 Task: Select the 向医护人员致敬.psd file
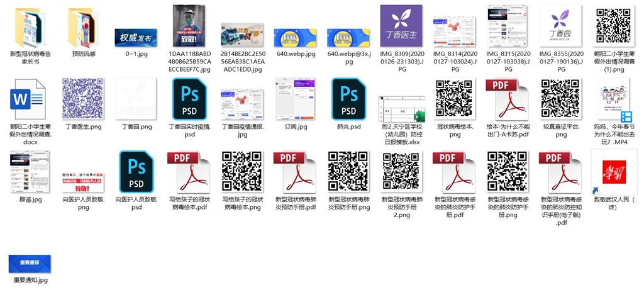click(x=136, y=173)
